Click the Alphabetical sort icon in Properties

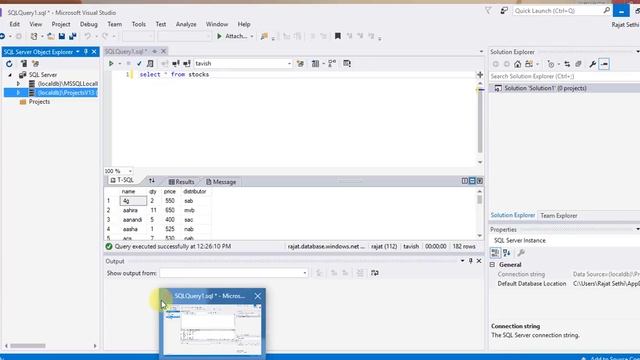click(x=507, y=253)
